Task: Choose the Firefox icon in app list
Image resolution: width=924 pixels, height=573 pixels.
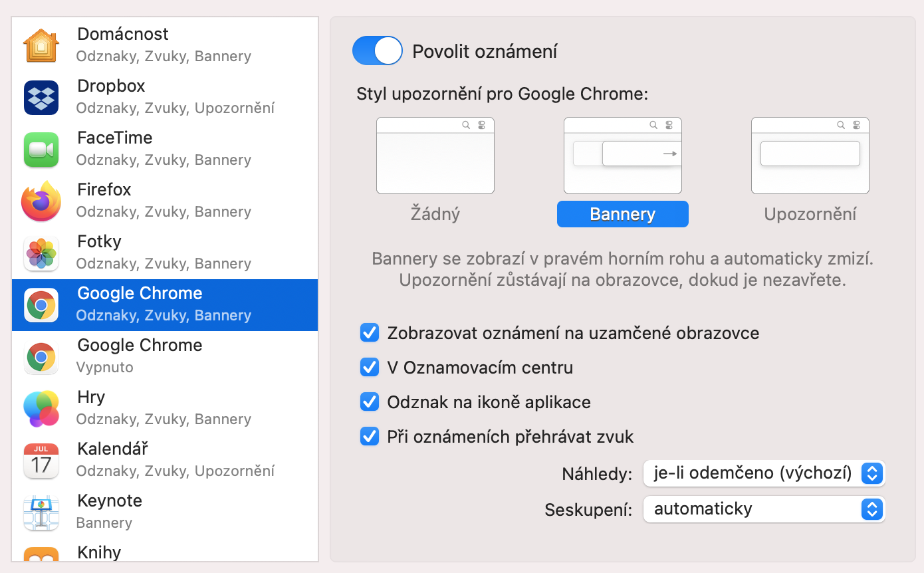Action: coord(41,201)
